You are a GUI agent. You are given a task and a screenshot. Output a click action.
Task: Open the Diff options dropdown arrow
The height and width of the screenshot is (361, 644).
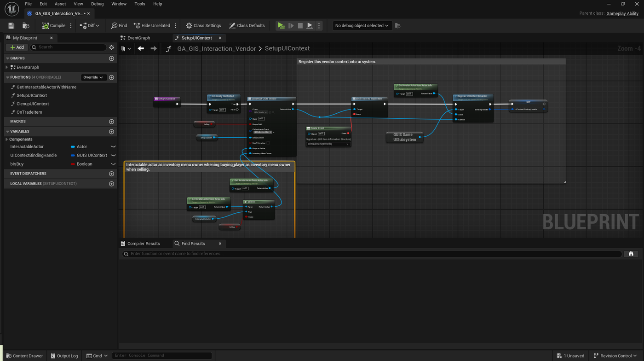tap(97, 26)
